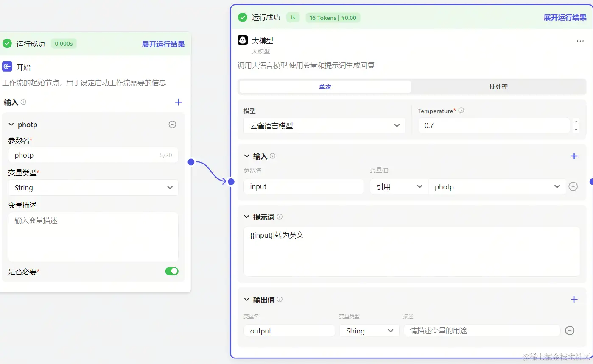
Task: Click the output connection port of the 开始 node
Action: tap(191, 162)
